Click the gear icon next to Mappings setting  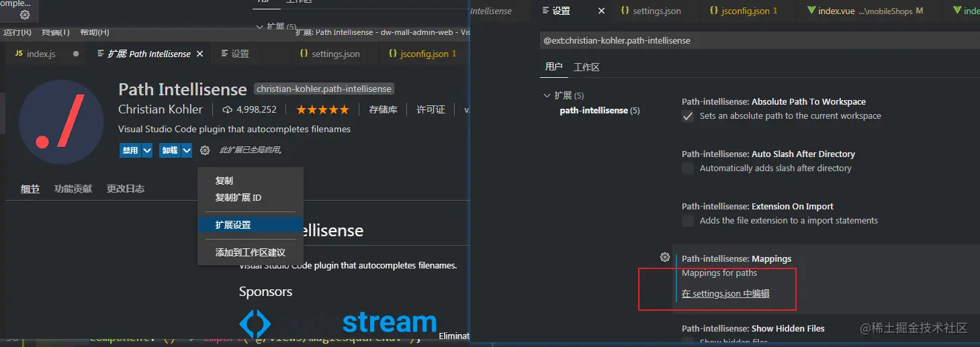665,257
